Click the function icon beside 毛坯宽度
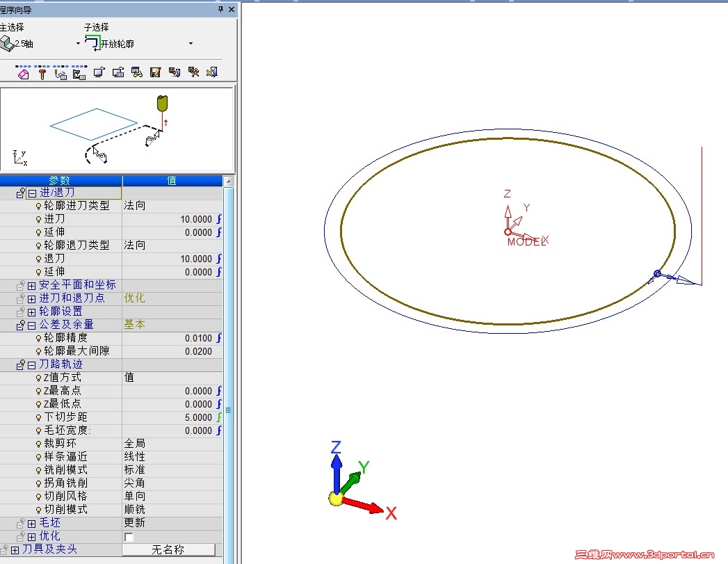Viewport: 728px width, 564px height. [x=219, y=430]
